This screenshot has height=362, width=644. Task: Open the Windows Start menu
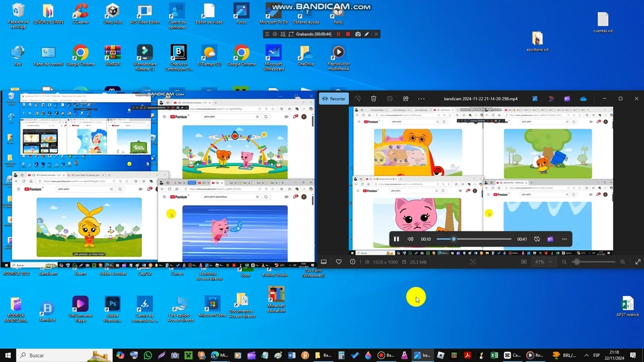click(8, 355)
